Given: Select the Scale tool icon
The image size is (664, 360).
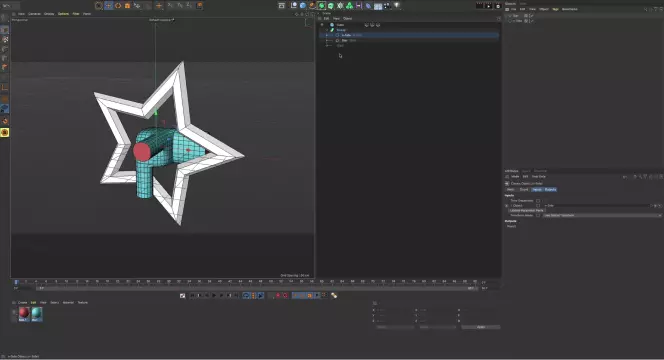Looking at the screenshot, I should 127,6.
